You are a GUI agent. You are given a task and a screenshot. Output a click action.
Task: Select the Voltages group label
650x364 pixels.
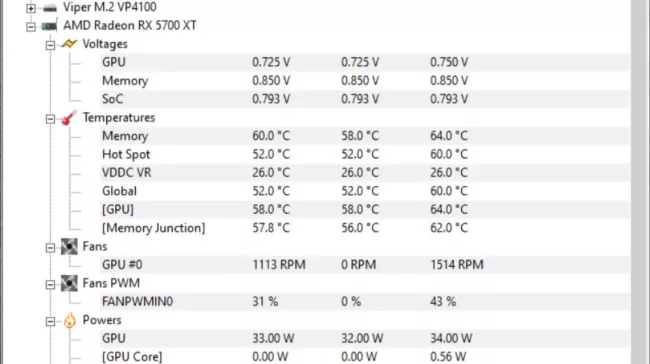tap(105, 44)
